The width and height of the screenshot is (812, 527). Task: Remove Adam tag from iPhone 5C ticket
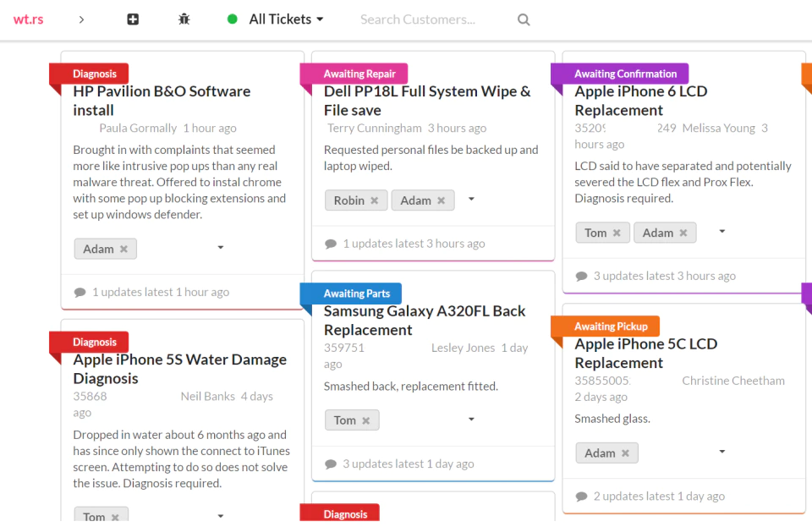click(x=626, y=453)
